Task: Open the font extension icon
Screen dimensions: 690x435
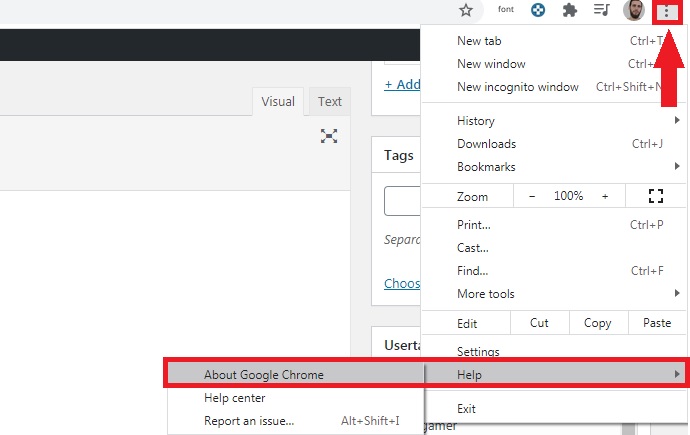Action: 507,11
